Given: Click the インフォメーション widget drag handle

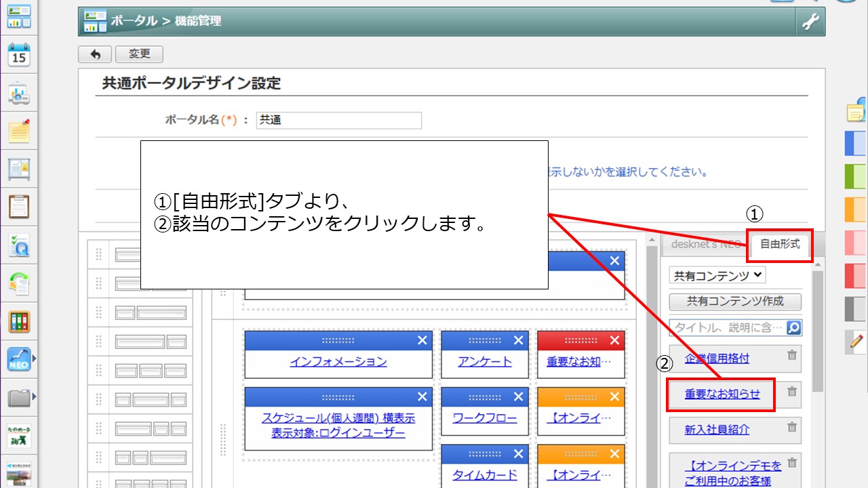Looking at the screenshot, I should coord(338,340).
